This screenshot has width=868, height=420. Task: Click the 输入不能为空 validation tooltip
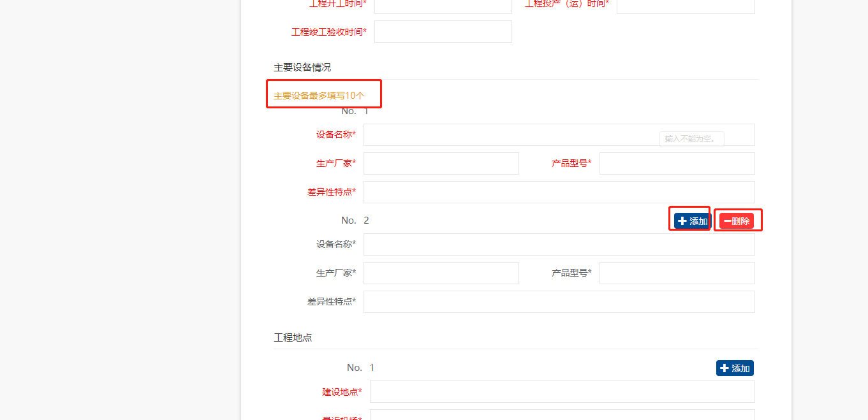(691, 138)
